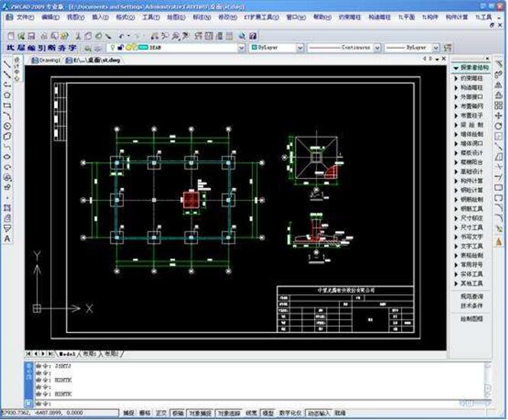The image size is (508, 420).
Task: Toggle 模型 model space button in status bar
Action: pos(268,413)
